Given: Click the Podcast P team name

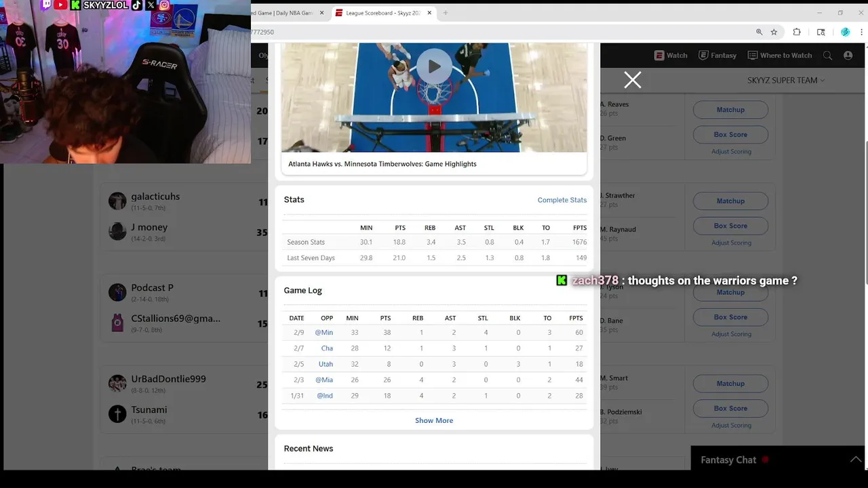Looking at the screenshot, I should pyautogui.click(x=152, y=287).
